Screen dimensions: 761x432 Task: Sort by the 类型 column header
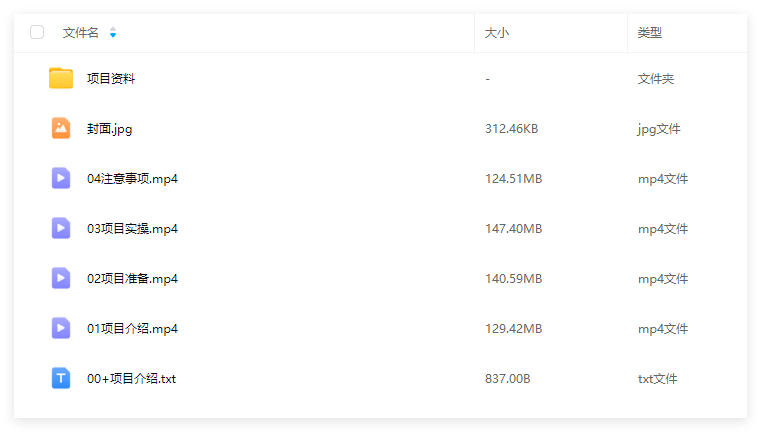coord(650,33)
